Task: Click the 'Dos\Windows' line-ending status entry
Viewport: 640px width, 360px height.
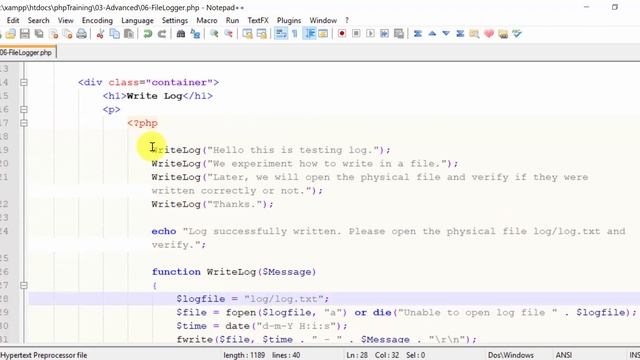Action: (511, 355)
